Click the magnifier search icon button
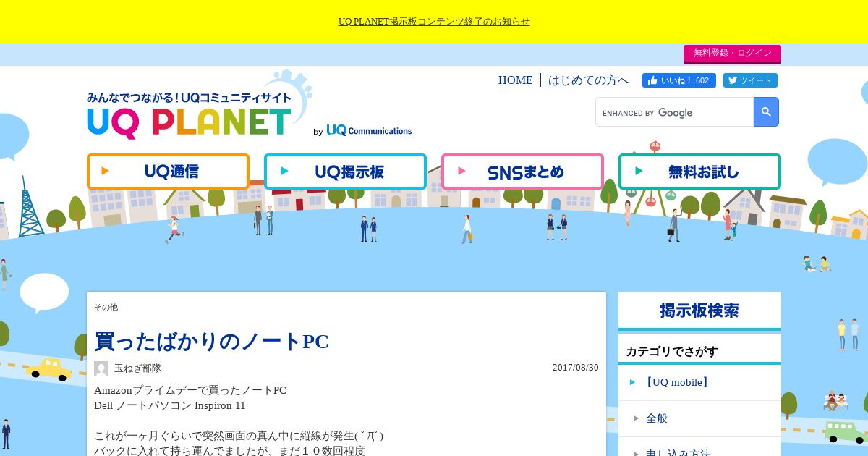This screenshot has width=868, height=456. coord(766,112)
